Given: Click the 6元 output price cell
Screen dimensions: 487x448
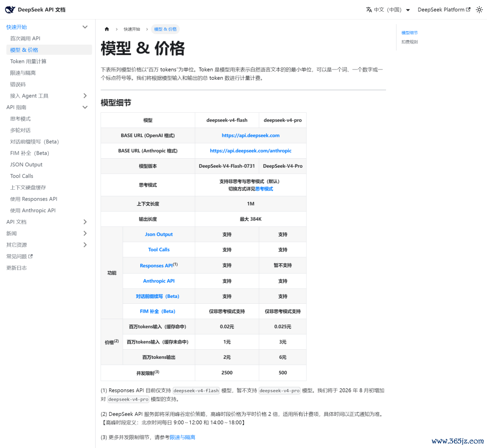Looking at the screenshot, I should (x=283, y=357).
